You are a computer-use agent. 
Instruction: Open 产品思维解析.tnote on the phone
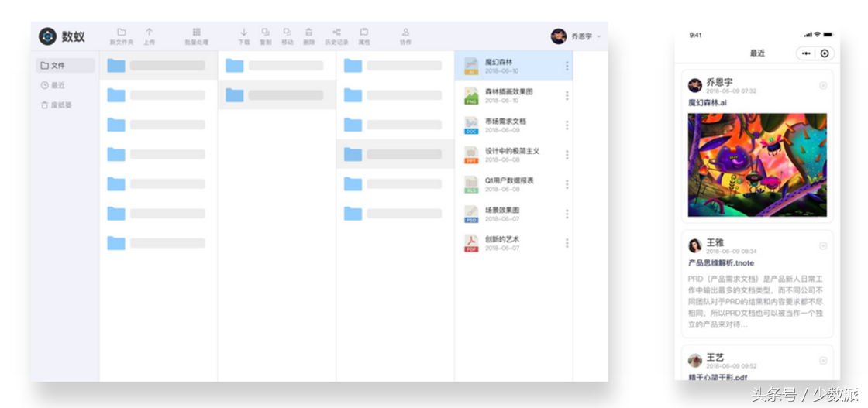[x=721, y=263]
